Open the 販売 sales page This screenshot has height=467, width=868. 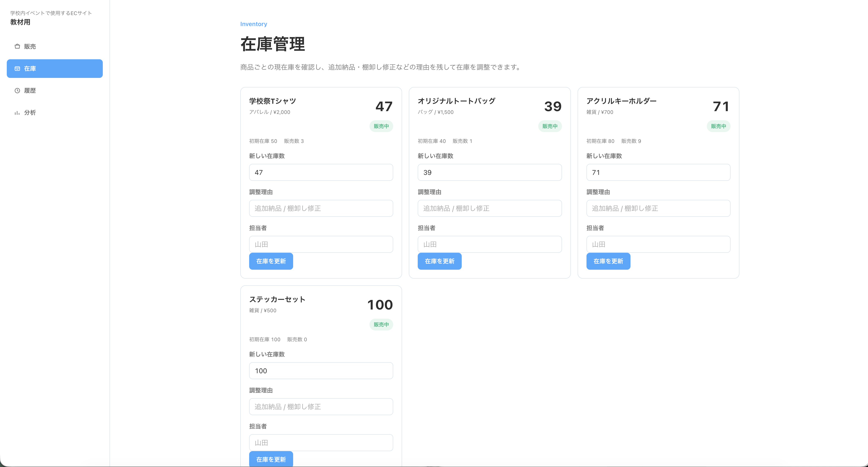tap(55, 47)
